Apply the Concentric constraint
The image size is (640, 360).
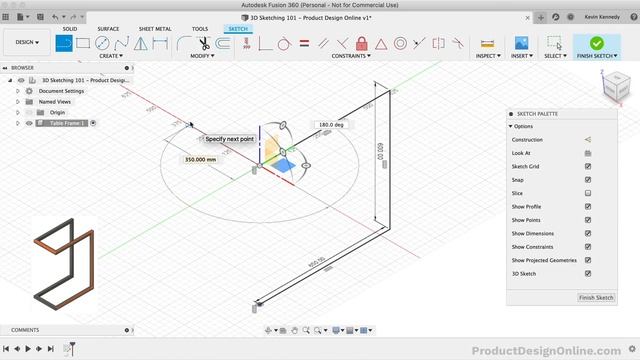(400, 43)
